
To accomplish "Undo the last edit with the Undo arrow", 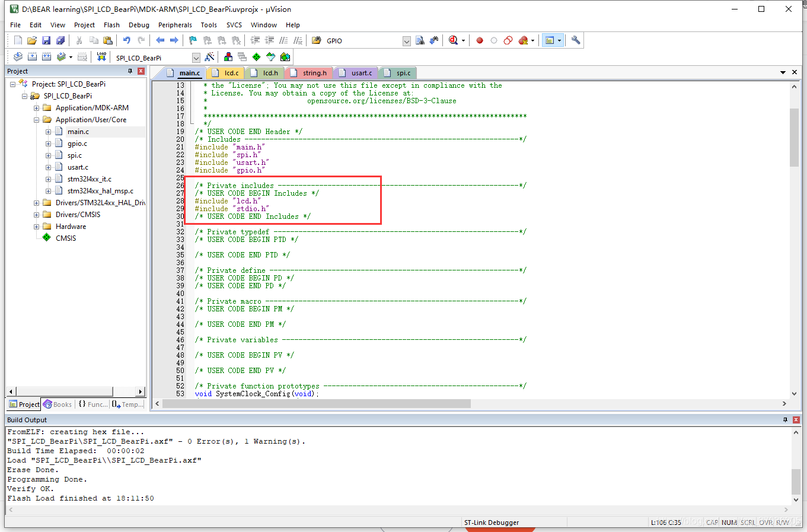I will [127, 40].
